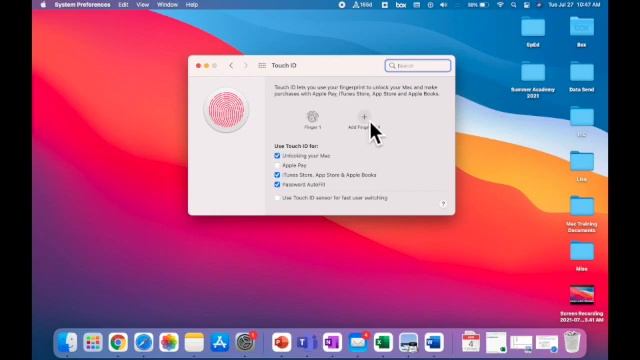Launch PowerPoint from the dock
Screen dimensions: 640x360
pyautogui.click(x=281, y=342)
